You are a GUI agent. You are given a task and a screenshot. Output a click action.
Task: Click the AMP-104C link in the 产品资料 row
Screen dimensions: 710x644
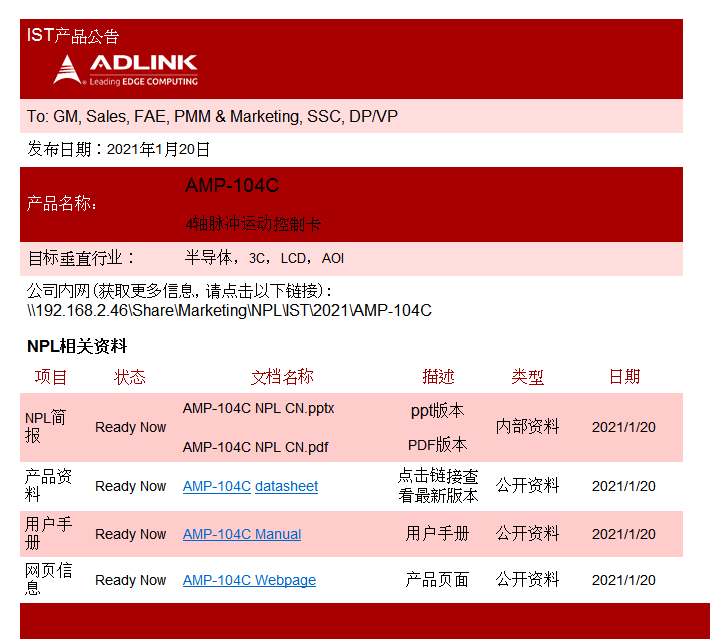(216, 486)
